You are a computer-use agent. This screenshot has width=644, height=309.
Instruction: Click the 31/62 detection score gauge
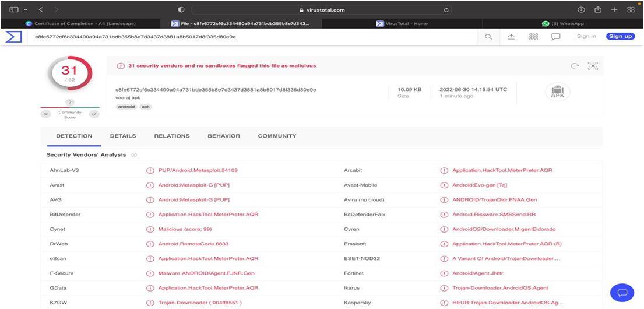point(70,73)
